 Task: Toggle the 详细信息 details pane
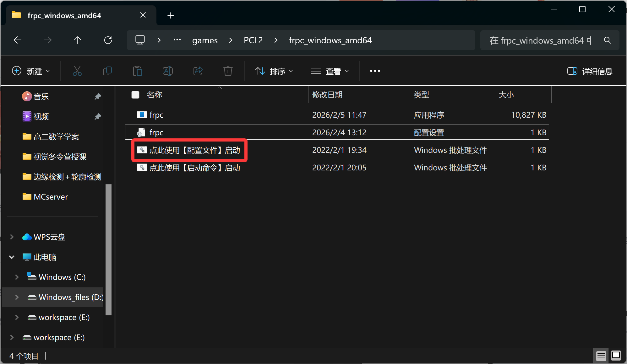[x=590, y=71]
